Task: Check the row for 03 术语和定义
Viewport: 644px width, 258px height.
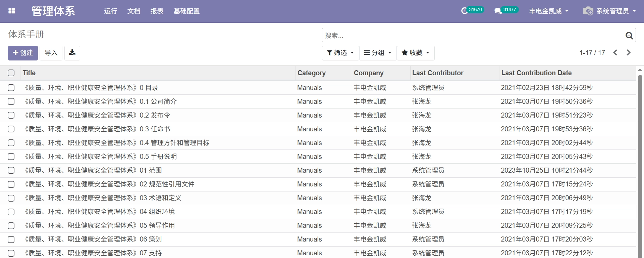Action: 11,198
